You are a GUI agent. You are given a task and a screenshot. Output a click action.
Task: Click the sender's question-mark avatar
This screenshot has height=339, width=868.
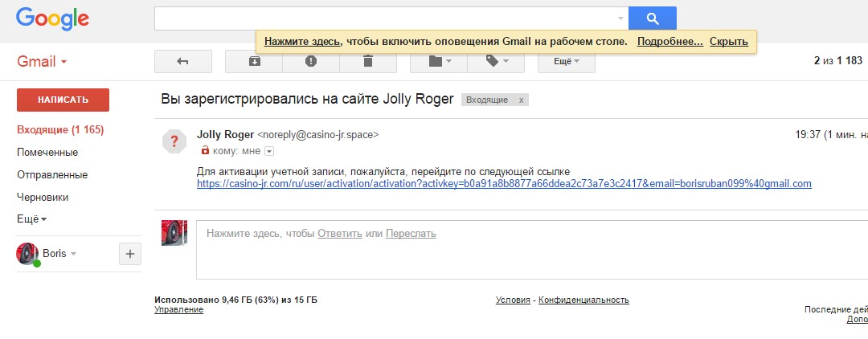[174, 142]
